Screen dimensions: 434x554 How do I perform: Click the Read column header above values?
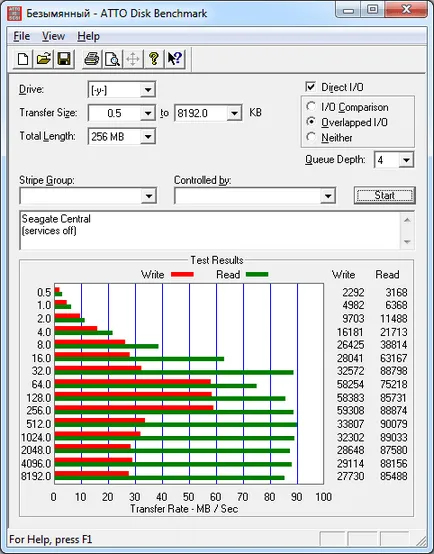click(x=387, y=275)
